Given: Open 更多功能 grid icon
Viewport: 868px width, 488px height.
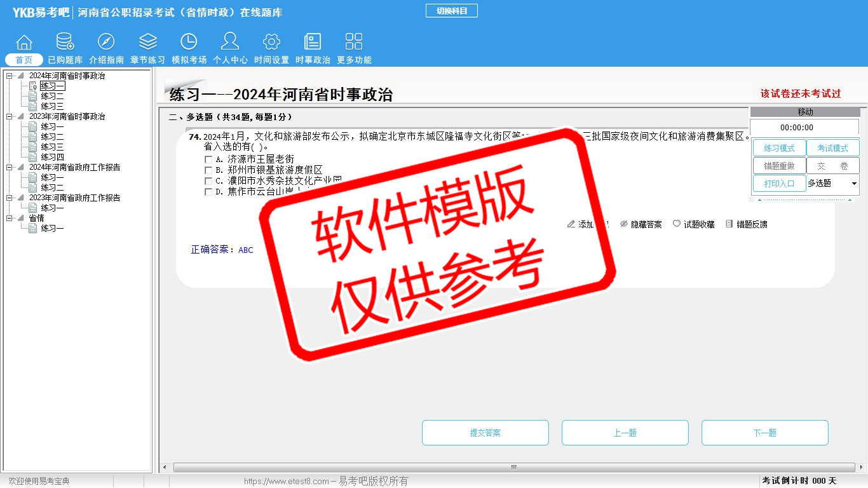Looking at the screenshot, I should pos(354,43).
